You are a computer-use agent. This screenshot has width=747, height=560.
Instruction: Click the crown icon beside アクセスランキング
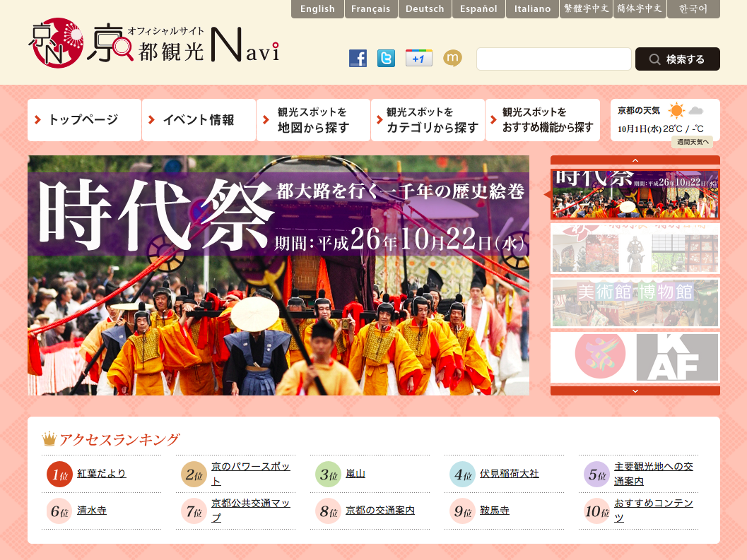pos(49,439)
